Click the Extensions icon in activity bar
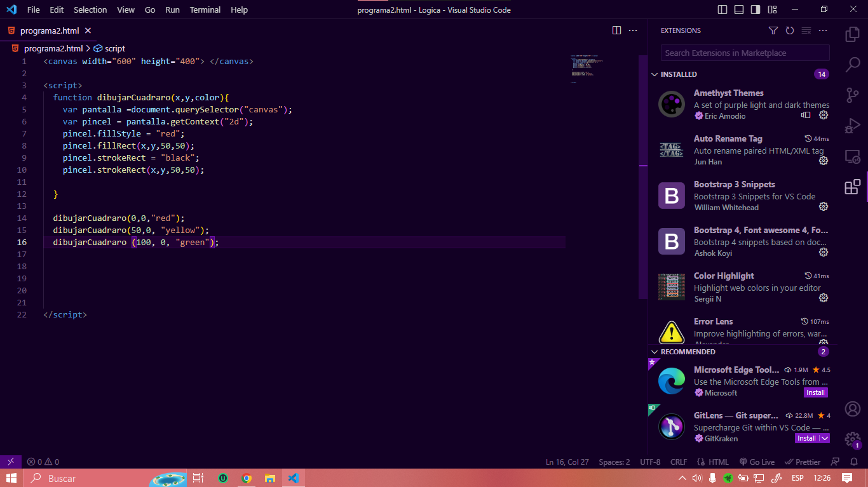 pyautogui.click(x=852, y=187)
